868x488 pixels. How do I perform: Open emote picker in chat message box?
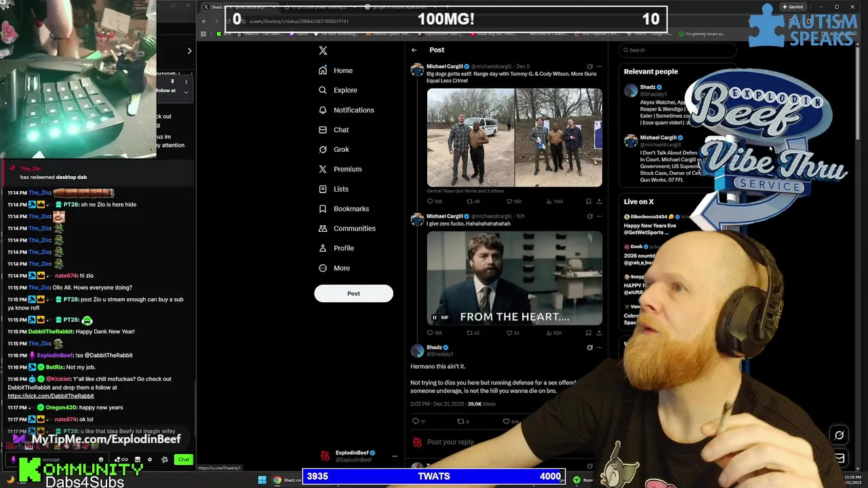(102, 460)
